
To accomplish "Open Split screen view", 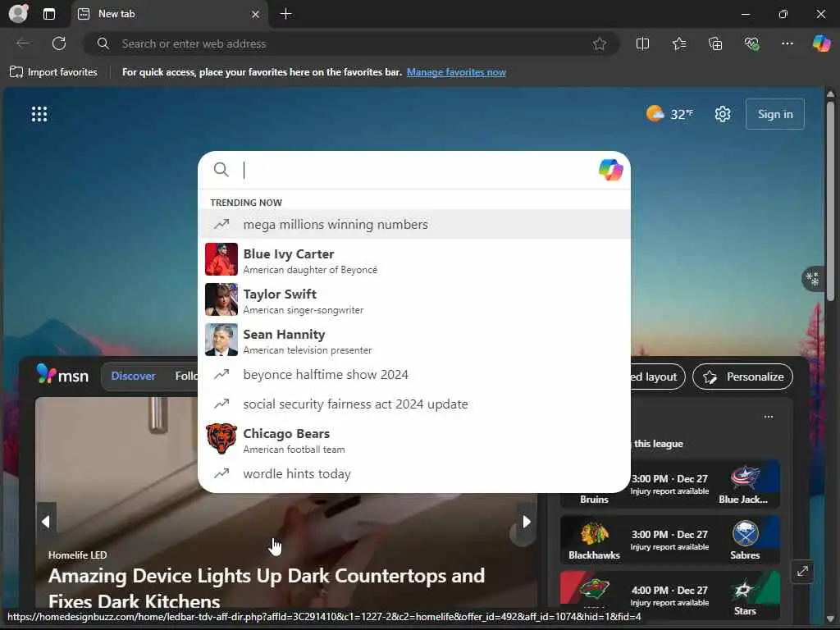I will (642, 44).
